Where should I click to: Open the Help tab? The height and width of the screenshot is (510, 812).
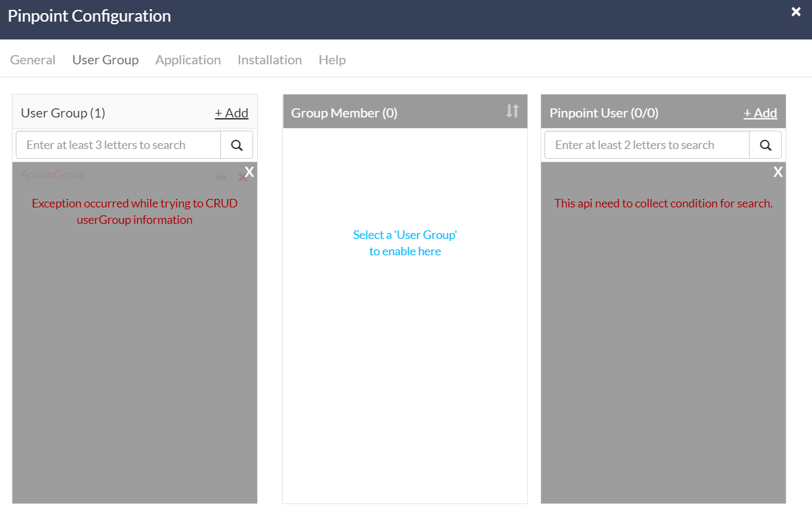coord(332,60)
